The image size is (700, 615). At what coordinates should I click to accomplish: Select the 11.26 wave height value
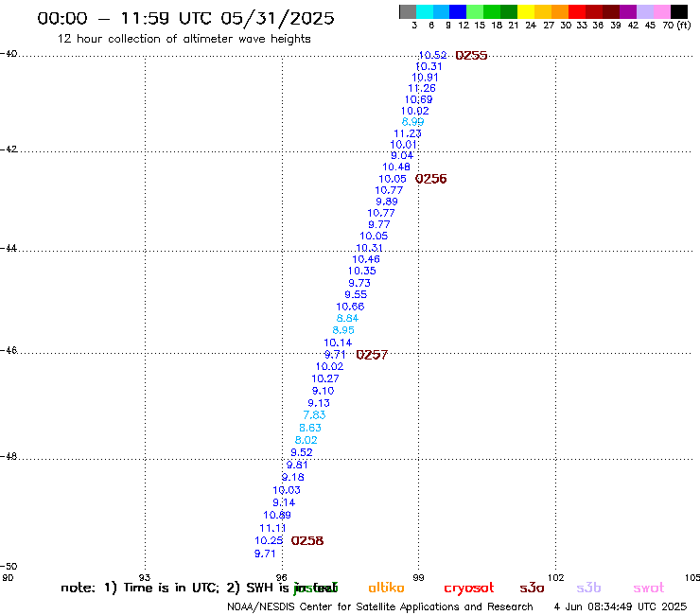pyautogui.click(x=422, y=88)
